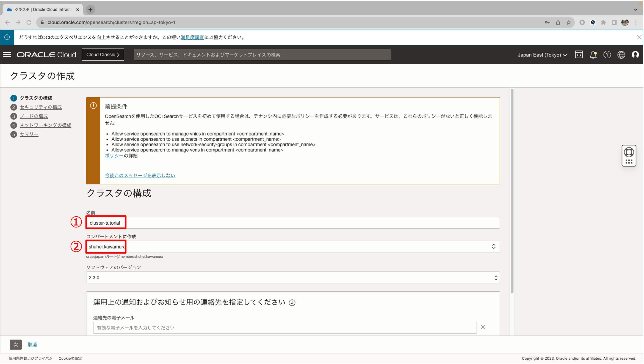
Task: Open the Code Editor icon in the header
Action: point(579,55)
